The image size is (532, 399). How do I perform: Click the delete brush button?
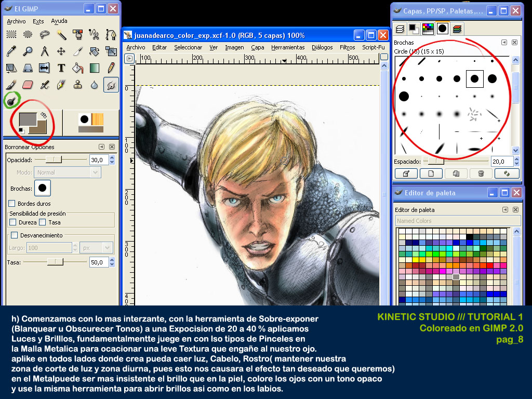[x=481, y=174]
